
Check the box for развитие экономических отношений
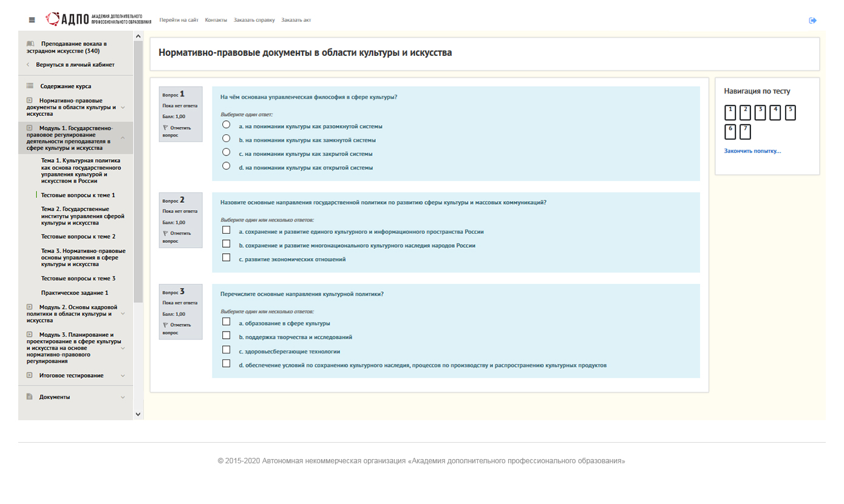coord(226,257)
